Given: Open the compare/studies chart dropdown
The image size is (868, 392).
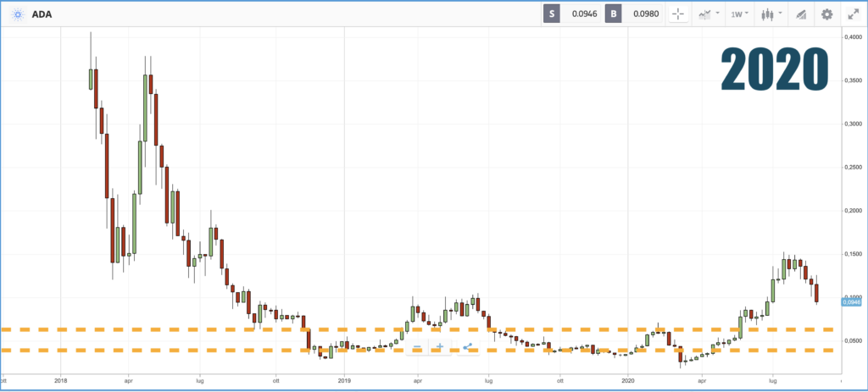Looking at the screenshot, I should coord(709,14).
